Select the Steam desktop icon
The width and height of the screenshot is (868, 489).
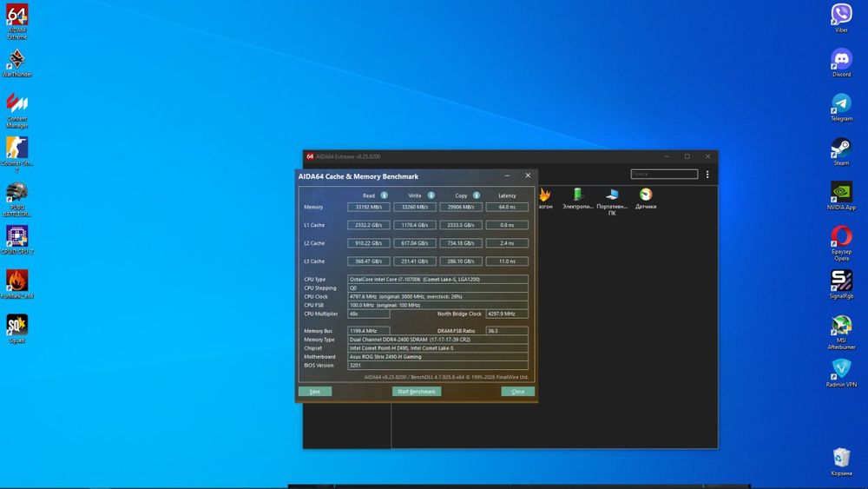click(841, 151)
